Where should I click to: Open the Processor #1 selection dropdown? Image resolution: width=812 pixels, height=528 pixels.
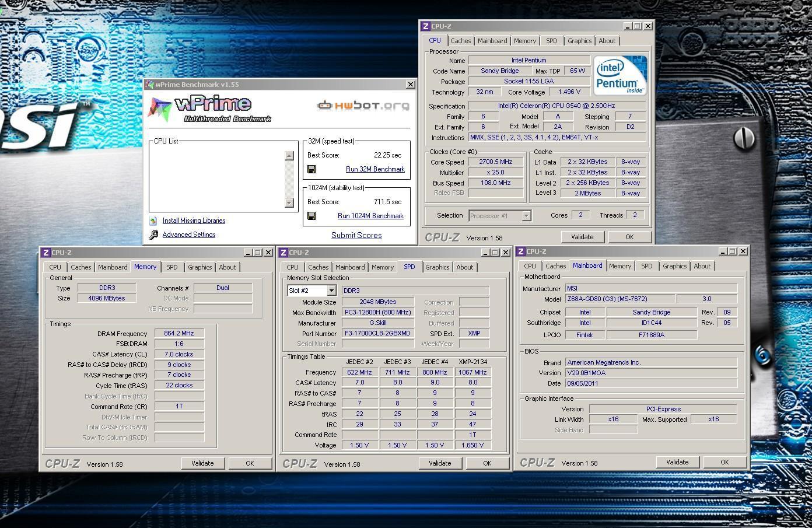click(x=526, y=216)
